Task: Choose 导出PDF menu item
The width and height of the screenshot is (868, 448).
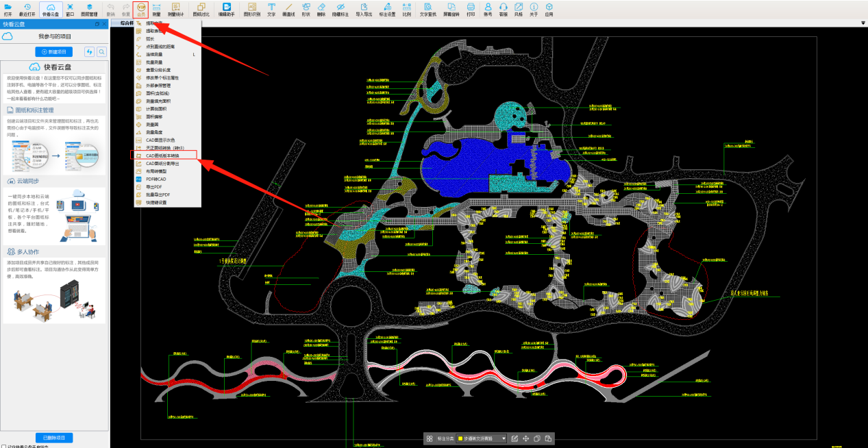Action: pyautogui.click(x=167, y=186)
